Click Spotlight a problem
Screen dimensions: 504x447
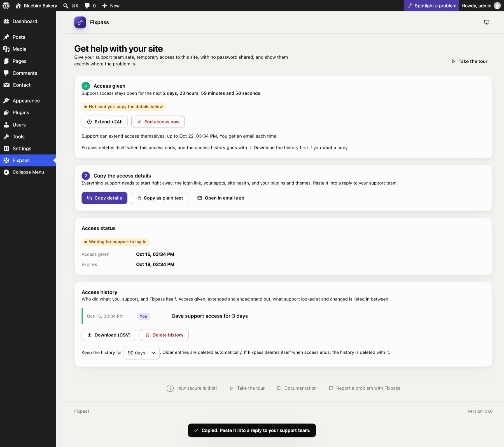click(x=431, y=6)
